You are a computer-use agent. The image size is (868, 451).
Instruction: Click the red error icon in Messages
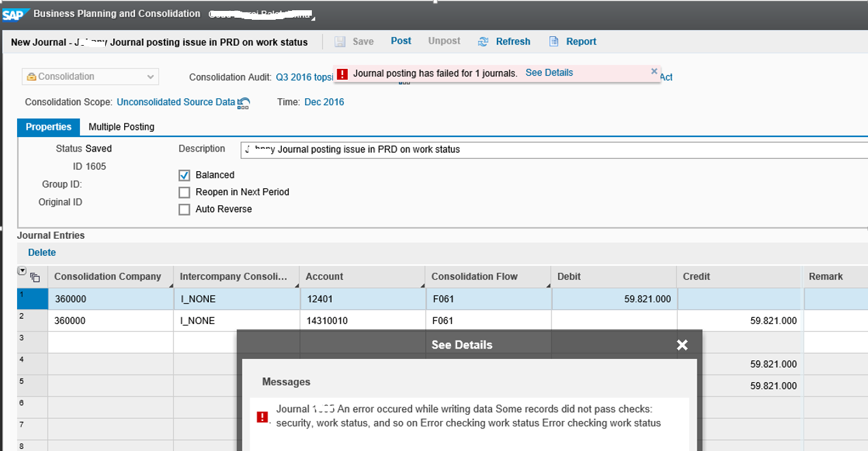(x=262, y=416)
